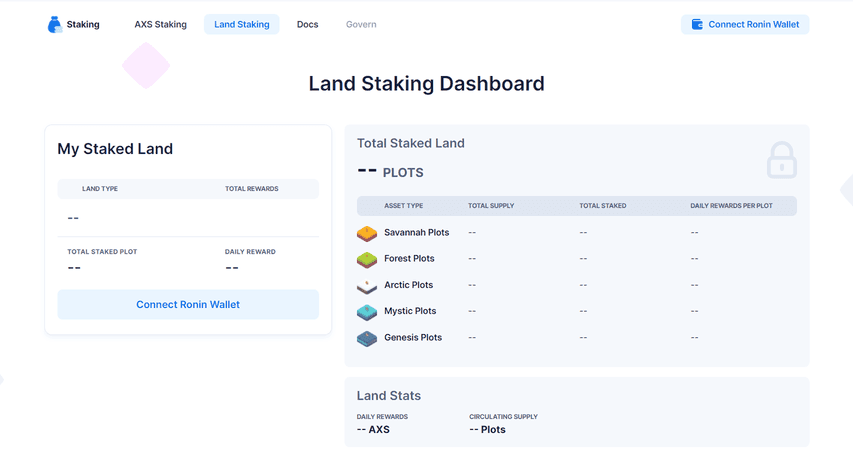Open the Docs menu item
The width and height of the screenshot is (853, 465).
click(307, 24)
